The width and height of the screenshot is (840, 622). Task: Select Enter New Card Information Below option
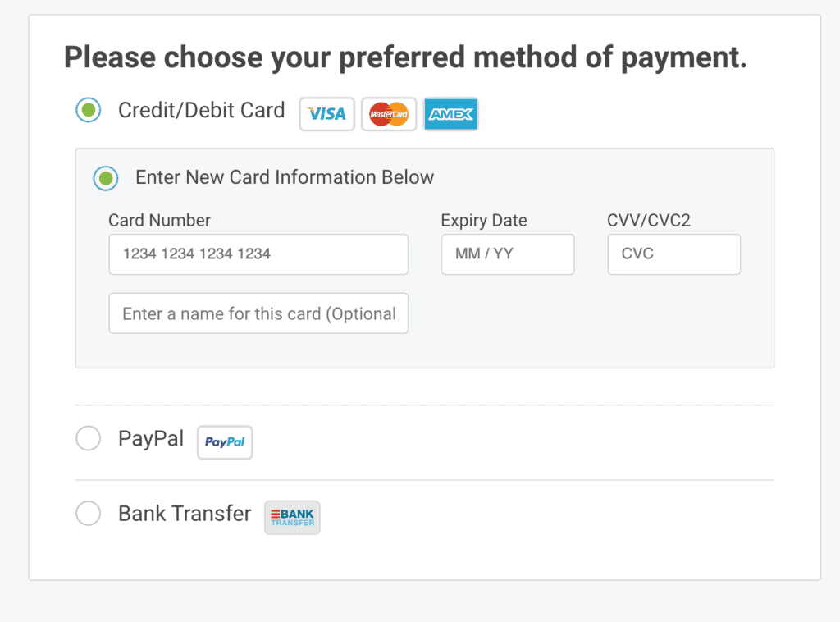105,178
